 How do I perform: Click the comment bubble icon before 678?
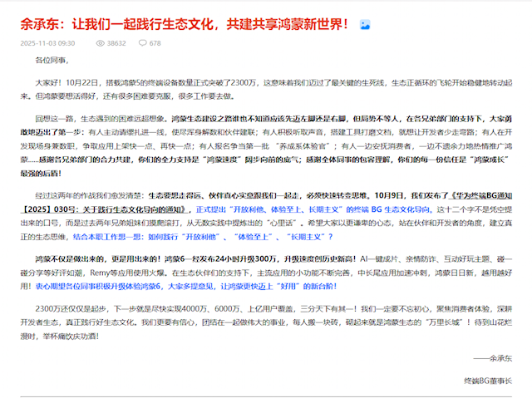pos(142,42)
